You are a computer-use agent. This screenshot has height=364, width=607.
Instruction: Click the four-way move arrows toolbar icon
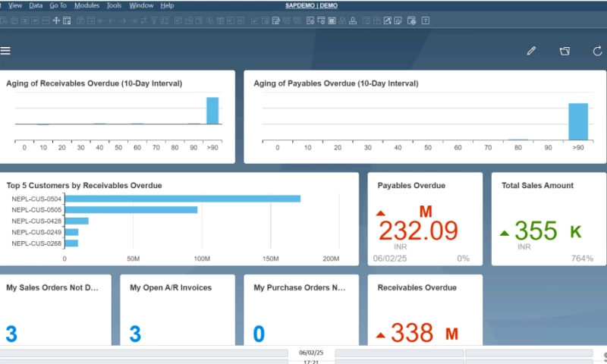point(56,20)
